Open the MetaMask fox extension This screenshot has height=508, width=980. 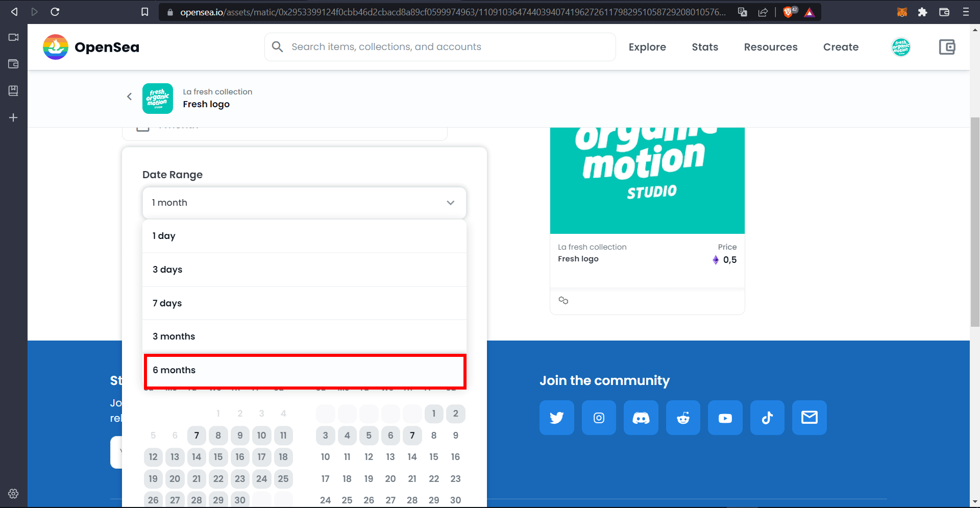(902, 12)
